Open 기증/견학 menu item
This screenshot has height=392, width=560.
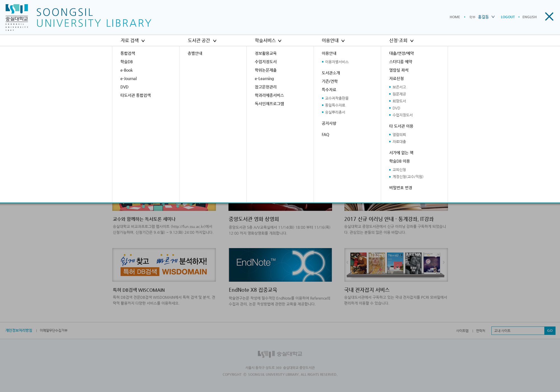pos(330,81)
